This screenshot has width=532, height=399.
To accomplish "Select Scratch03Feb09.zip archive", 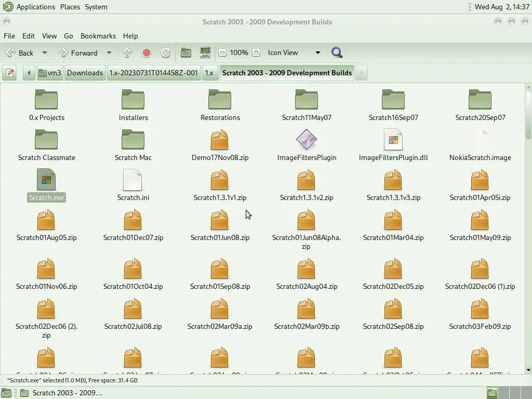I will point(480,314).
